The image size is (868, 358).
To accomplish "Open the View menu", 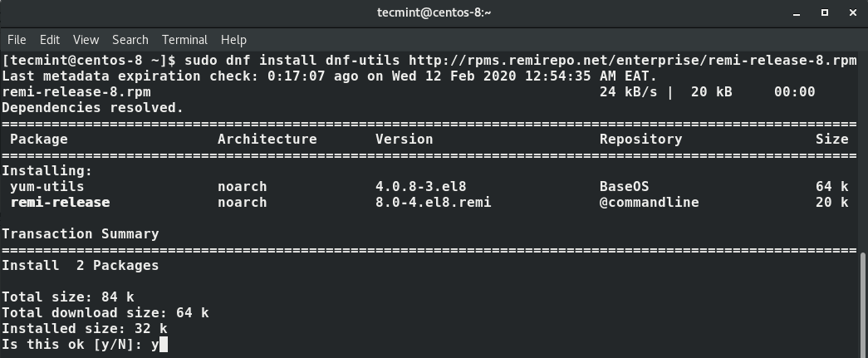I will point(86,40).
